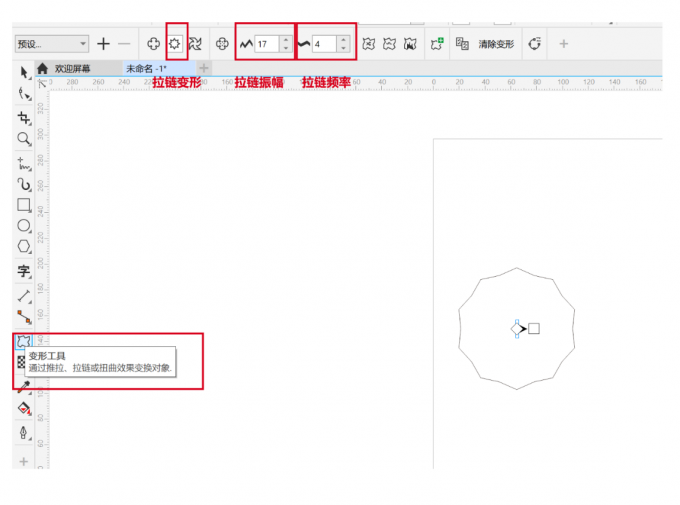Toggle Local Distortion option
This screenshot has width=680, height=505.
pos(410,44)
